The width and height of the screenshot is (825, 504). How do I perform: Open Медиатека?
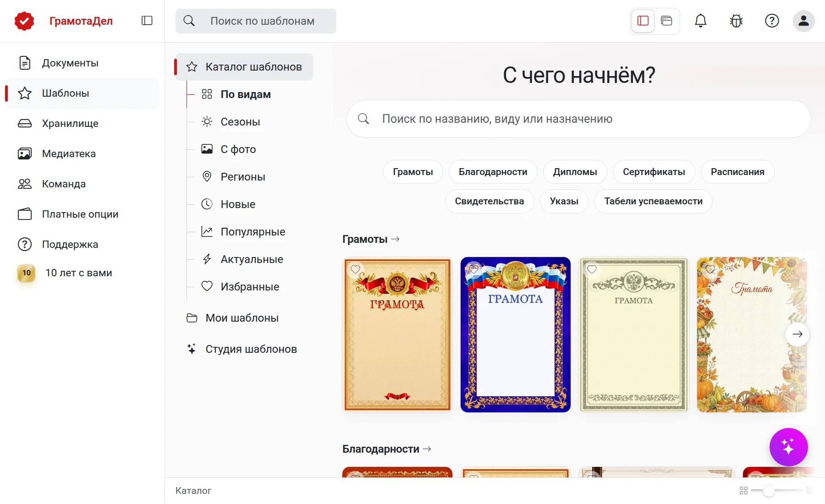pyautogui.click(x=82, y=153)
